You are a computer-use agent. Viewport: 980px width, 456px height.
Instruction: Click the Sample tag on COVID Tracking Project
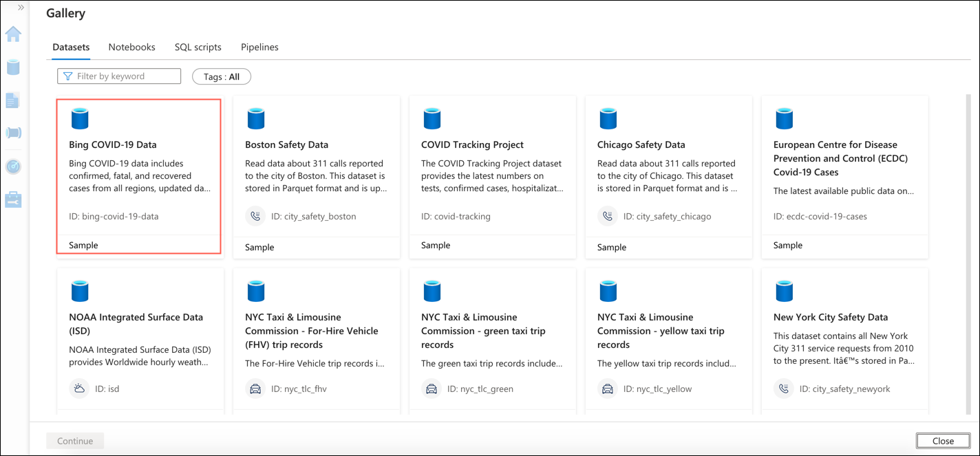coord(436,246)
